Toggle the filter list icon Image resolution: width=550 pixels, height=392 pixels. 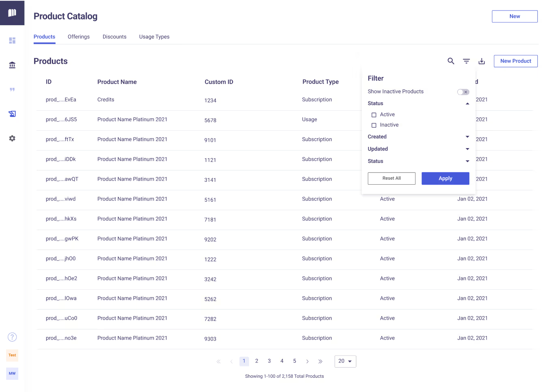466,61
